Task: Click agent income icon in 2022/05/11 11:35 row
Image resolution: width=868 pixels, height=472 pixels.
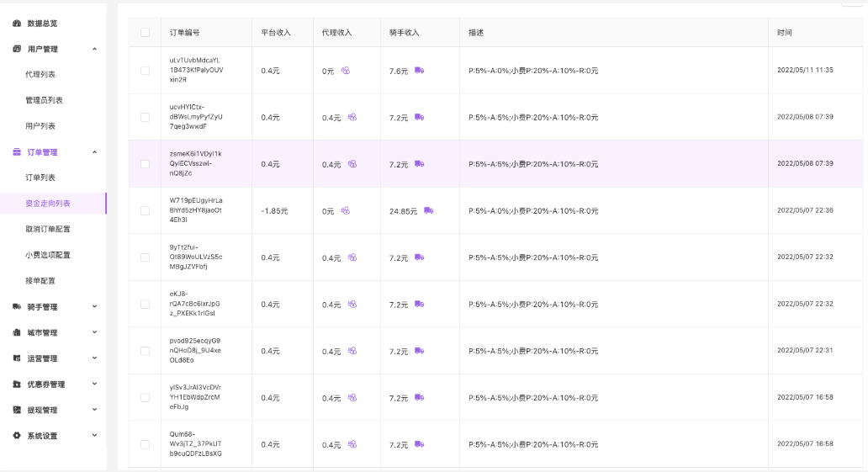Action: (345, 71)
